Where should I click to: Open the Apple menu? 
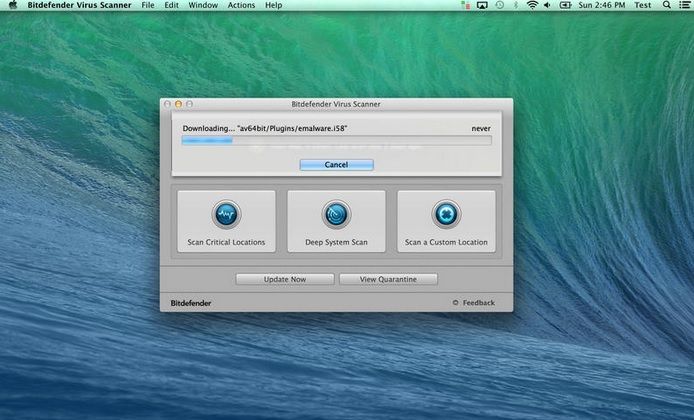click(x=13, y=5)
